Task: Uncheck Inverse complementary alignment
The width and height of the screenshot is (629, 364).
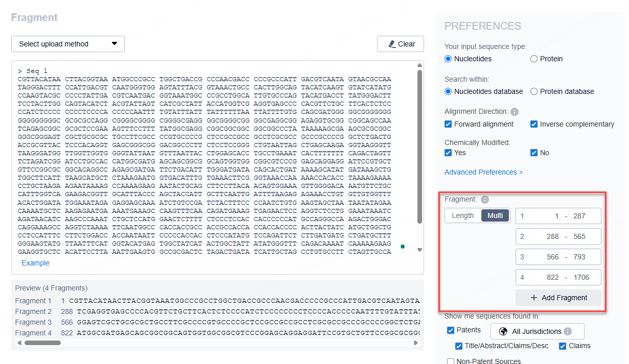Action: point(534,124)
